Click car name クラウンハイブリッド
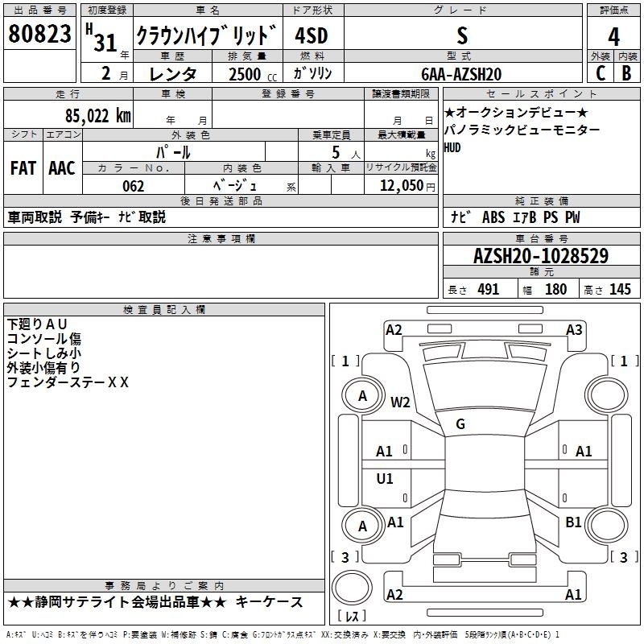This screenshot has height=644, width=644. [207, 35]
